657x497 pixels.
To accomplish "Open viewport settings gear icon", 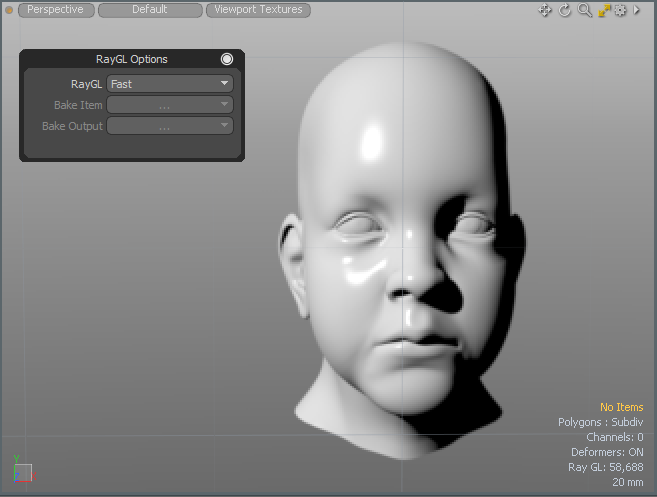I will tap(620, 10).
